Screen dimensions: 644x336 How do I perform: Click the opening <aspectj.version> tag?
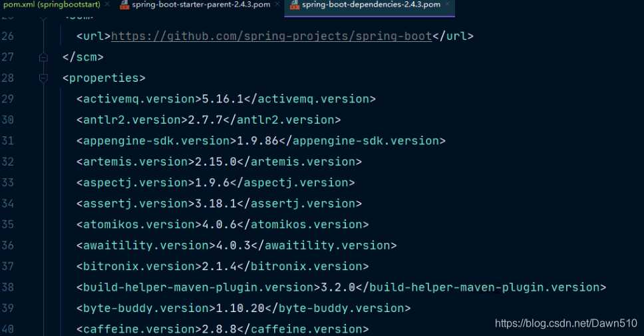[x=136, y=183]
